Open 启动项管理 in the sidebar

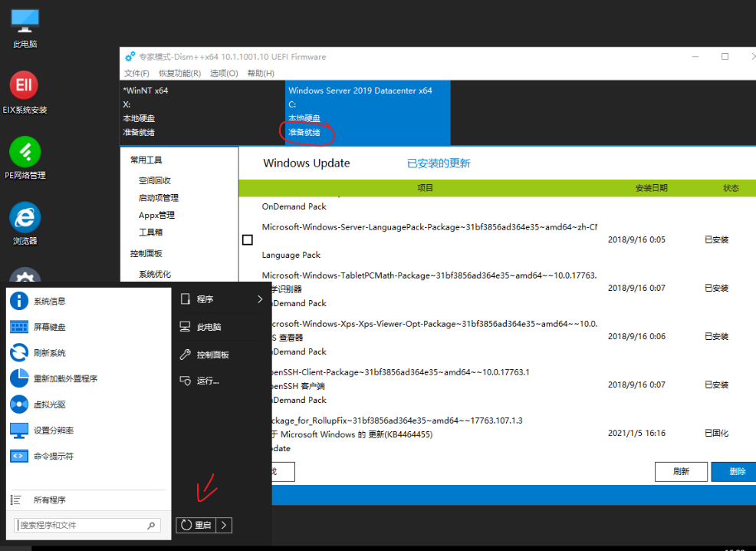[159, 198]
